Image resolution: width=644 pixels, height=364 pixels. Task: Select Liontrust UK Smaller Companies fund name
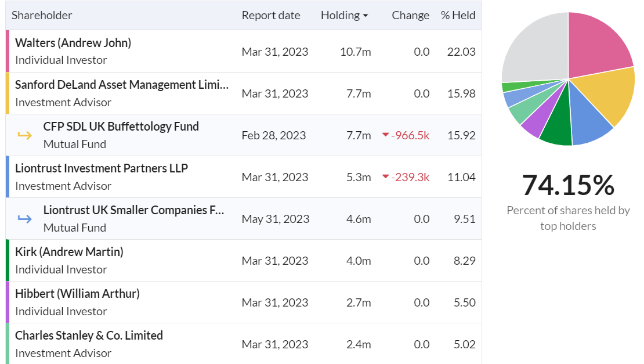[x=134, y=210]
